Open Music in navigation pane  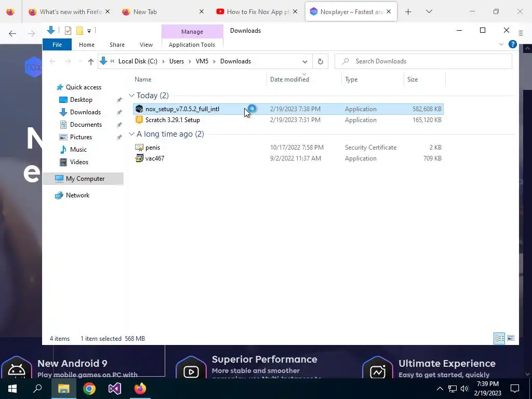pyautogui.click(x=78, y=150)
